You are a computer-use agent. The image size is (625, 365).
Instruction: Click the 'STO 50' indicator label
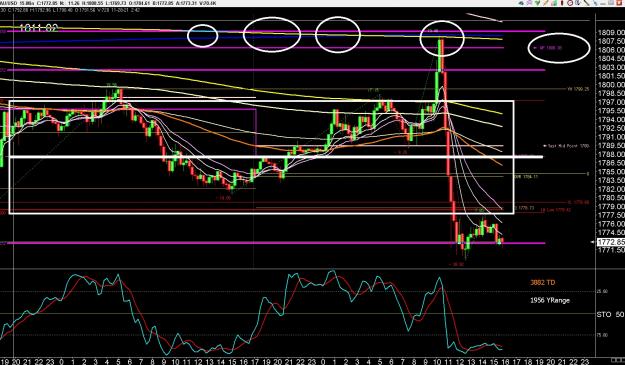610,314
